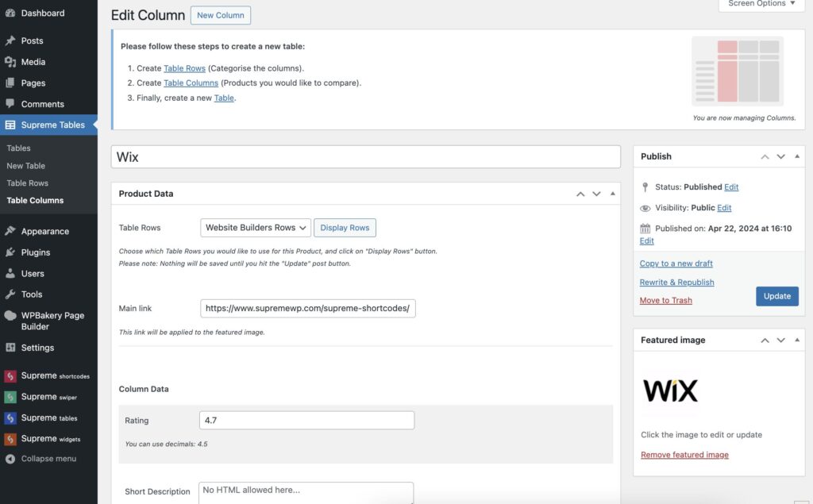The height and width of the screenshot is (504, 813).
Task: Click the Wix title input field
Action: pos(365,156)
